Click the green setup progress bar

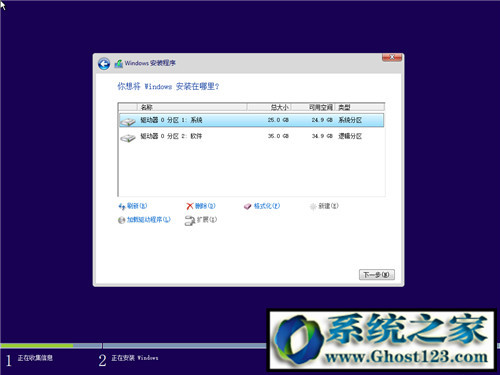click(x=37, y=346)
